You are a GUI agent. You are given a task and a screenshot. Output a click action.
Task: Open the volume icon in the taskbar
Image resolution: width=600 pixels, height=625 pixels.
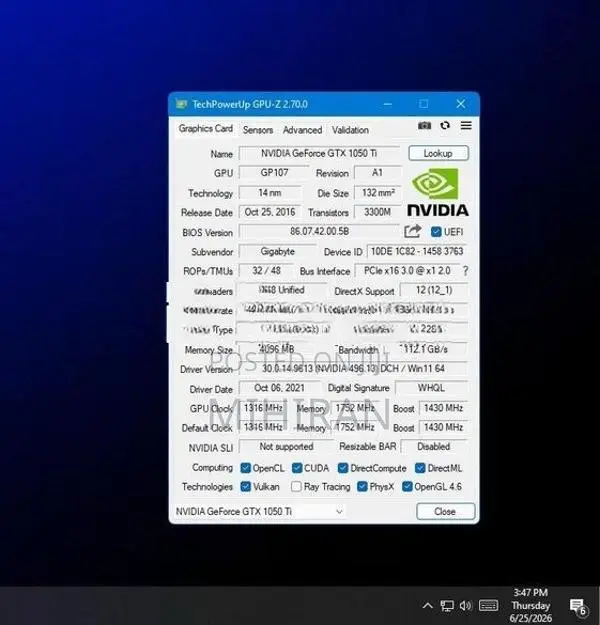pos(465,606)
